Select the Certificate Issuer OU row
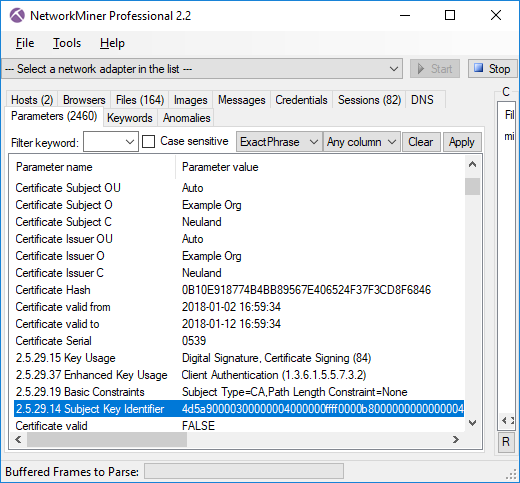The height and width of the screenshot is (483, 520). coord(239,239)
